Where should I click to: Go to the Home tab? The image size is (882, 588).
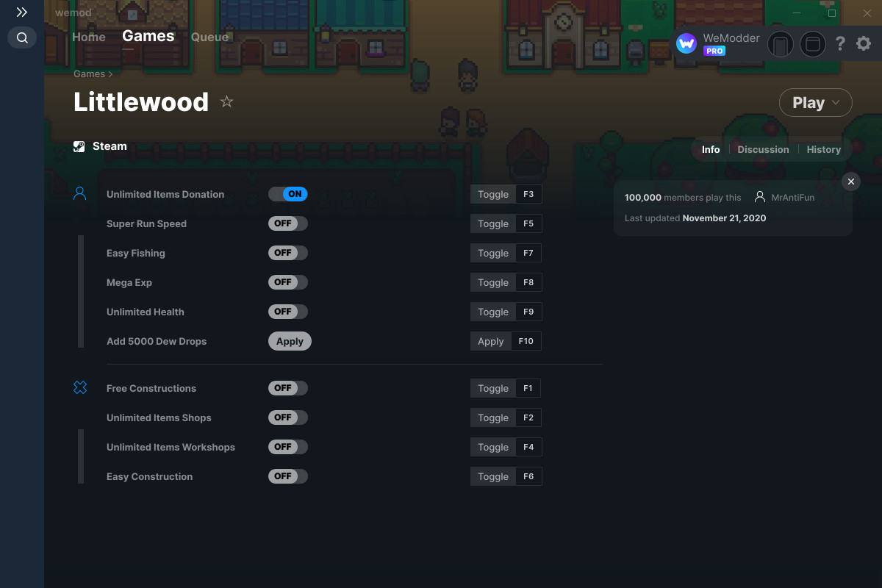89,37
